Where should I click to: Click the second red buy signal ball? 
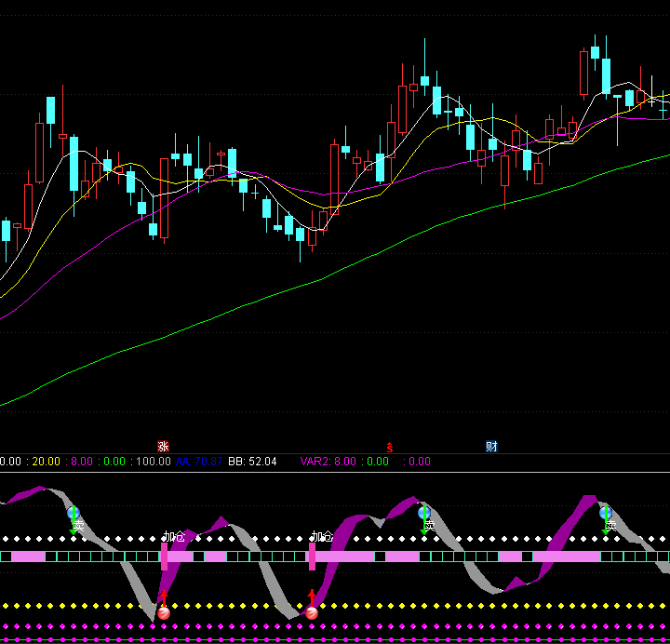click(x=312, y=613)
